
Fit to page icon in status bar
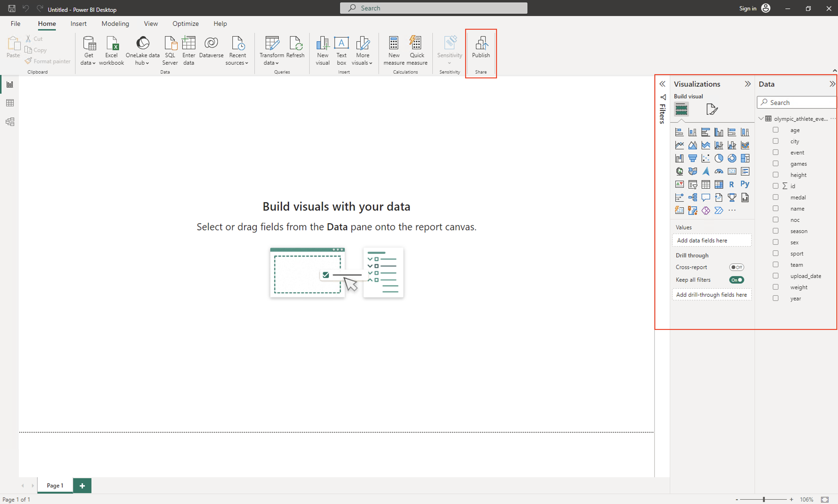tap(825, 500)
